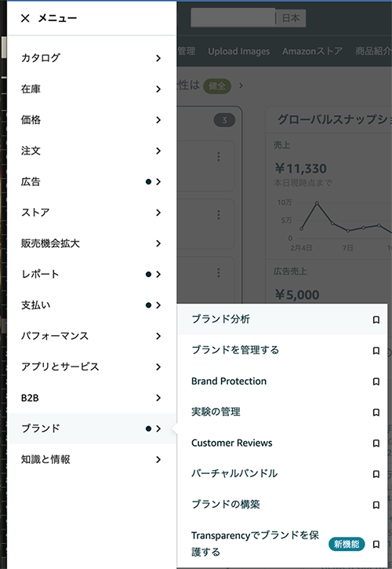Viewport: 392px width, 569px height.
Task: Click the sales chart peak data point
Action: (317, 203)
